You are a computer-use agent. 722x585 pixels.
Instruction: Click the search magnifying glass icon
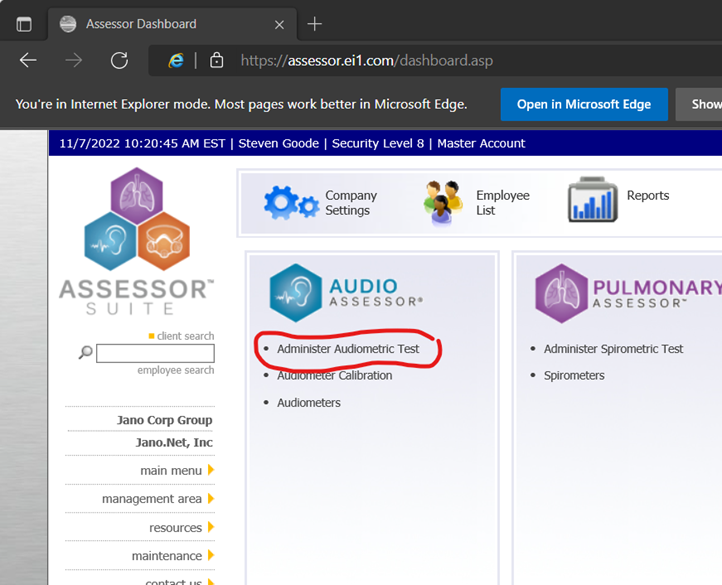pos(86,352)
